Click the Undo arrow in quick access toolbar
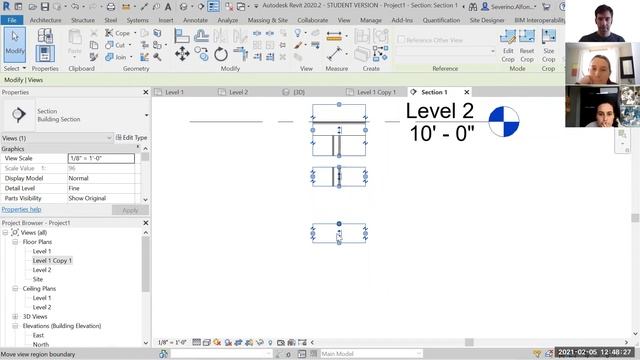This screenshot has width=640, height=360. coord(75,7)
